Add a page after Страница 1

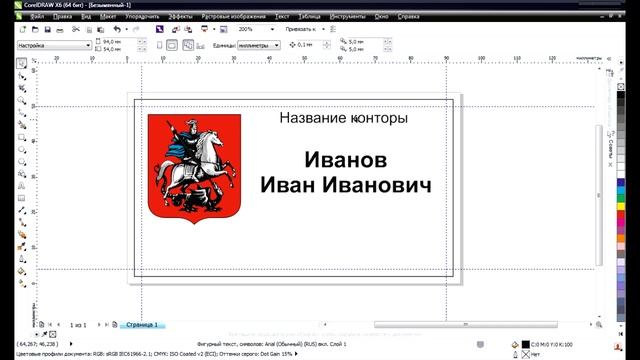(x=115, y=325)
